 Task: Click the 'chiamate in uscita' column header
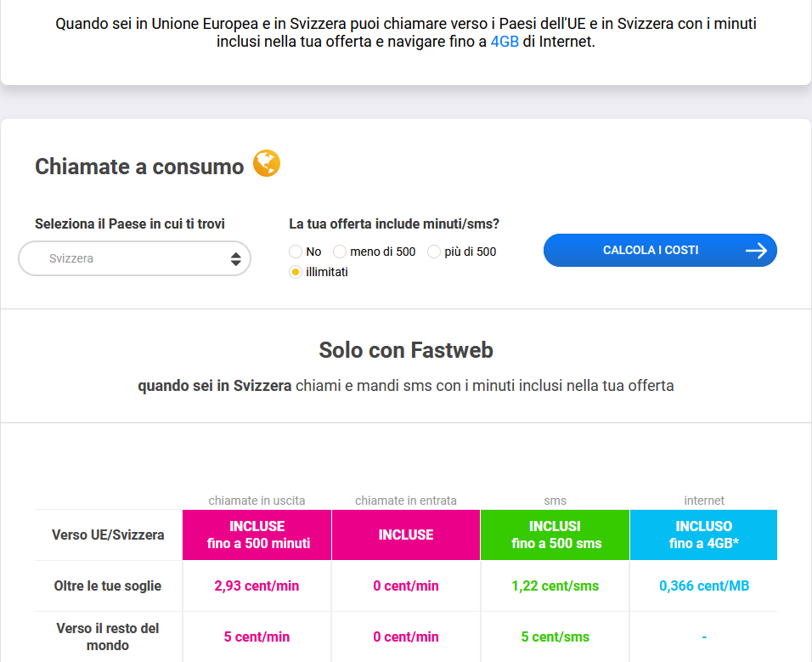[x=257, y=501]
